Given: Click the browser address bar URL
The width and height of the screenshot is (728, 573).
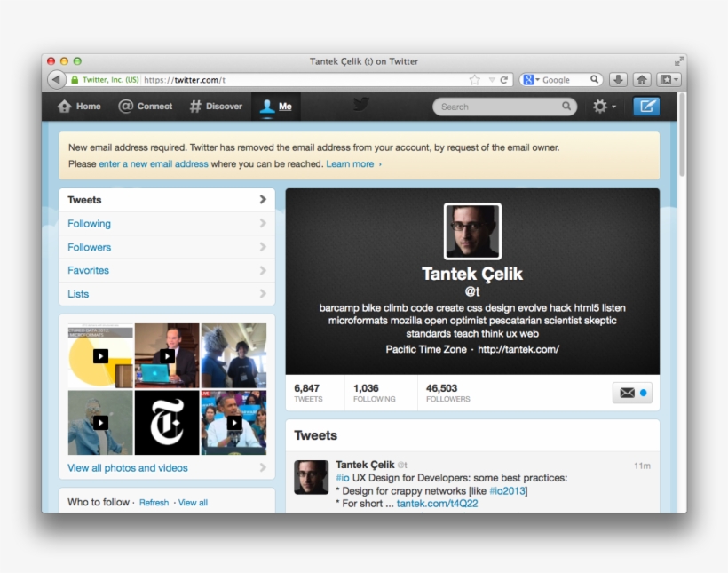Looking at the screenshot, I should pyautogui.click(x=185, y=80).
